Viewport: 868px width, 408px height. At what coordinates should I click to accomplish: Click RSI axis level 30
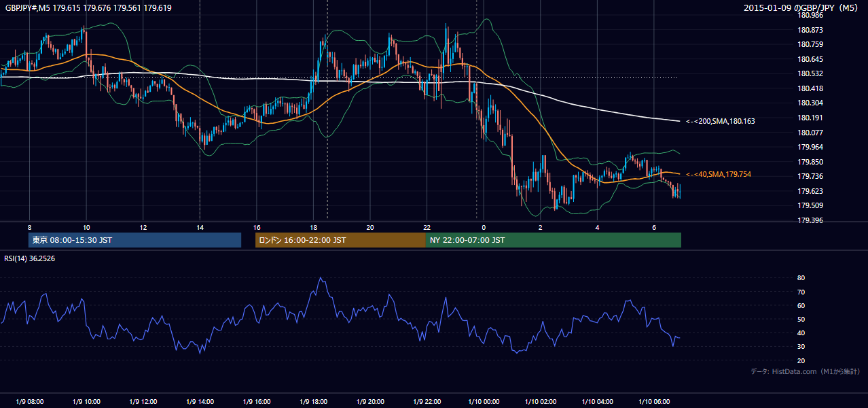(x=801, y=347)
